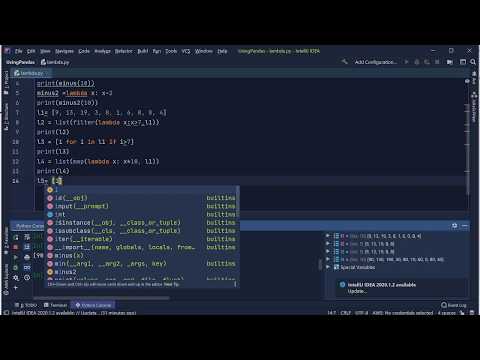Image resolution: width=480 pixels, height=360 pixels.
Task: Click the window layout icon beside search
Action: point(463,62)
